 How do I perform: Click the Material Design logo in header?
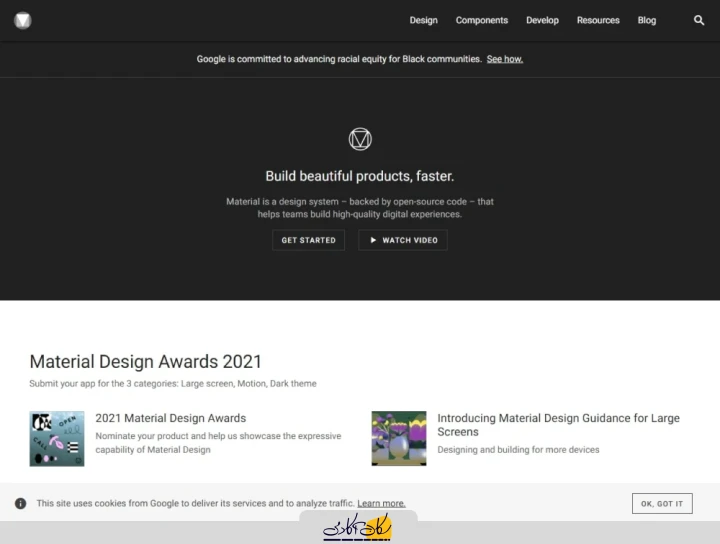(x=22, y=20)
